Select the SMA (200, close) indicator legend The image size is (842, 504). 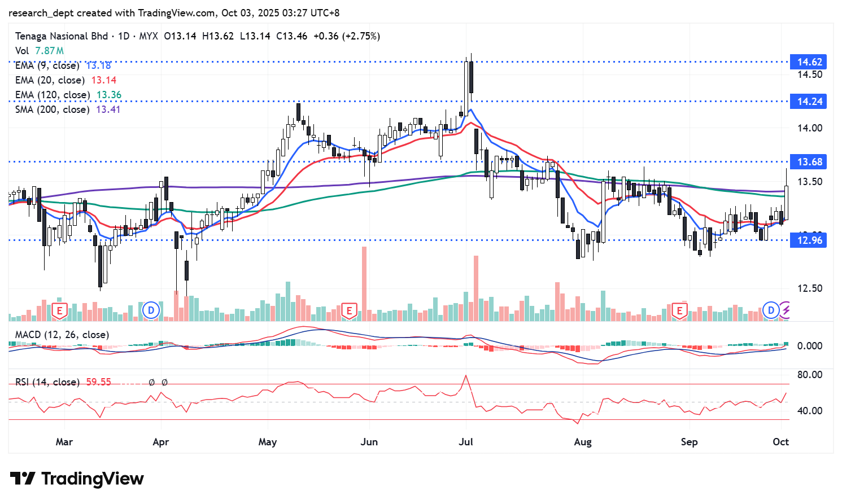pyautogui.click(x=52, y=109)
